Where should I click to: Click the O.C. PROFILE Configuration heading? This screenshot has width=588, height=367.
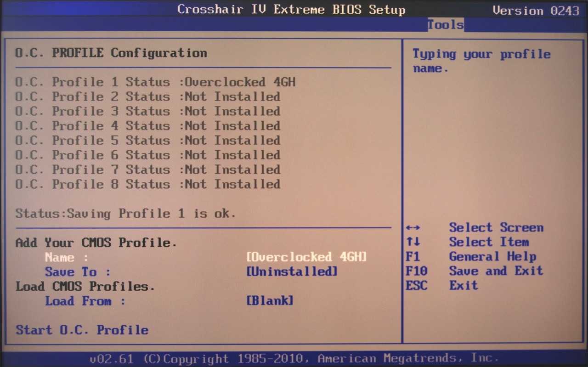[111, 53]
